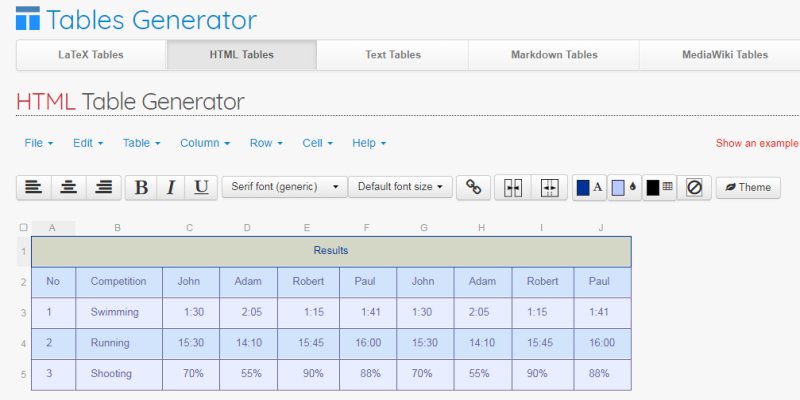Select the 88% cell in column J
The image size is (800, 400).
(603, 374)
